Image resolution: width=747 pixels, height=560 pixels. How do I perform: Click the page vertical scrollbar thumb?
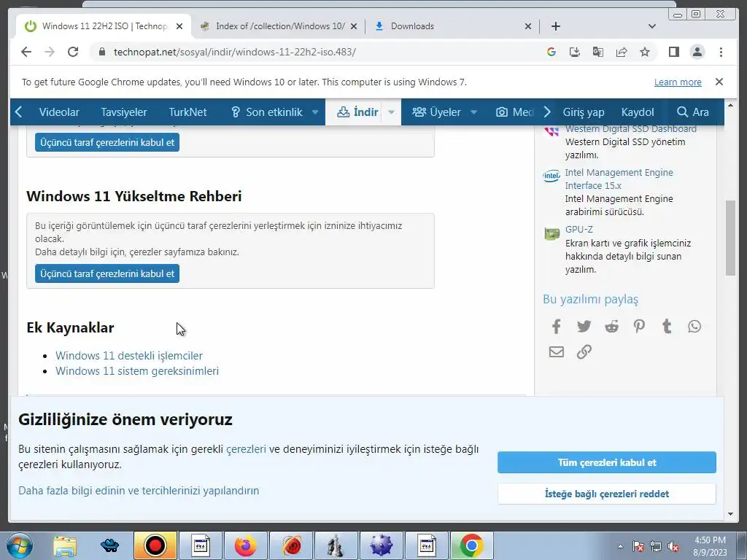[730, 238]
